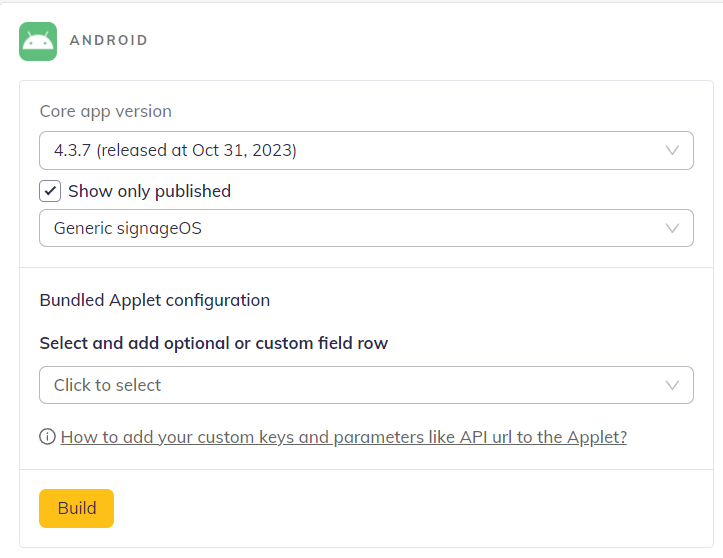Click the chevron arrow in Click to select field
723x558 pixels.
[673, 385]
